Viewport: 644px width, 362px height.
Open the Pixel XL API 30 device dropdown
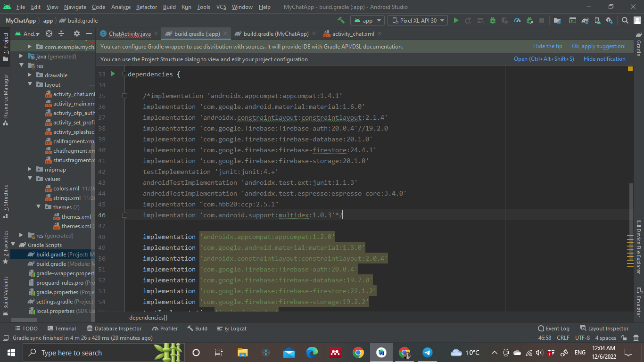point(418,20)
